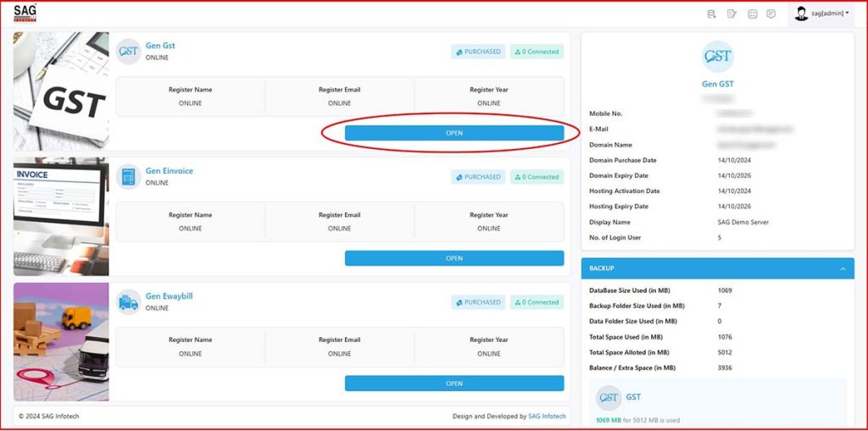The image size is (868, 431).
Task: Open the Gen Einvoice application
Action: [x=454, y=257]
